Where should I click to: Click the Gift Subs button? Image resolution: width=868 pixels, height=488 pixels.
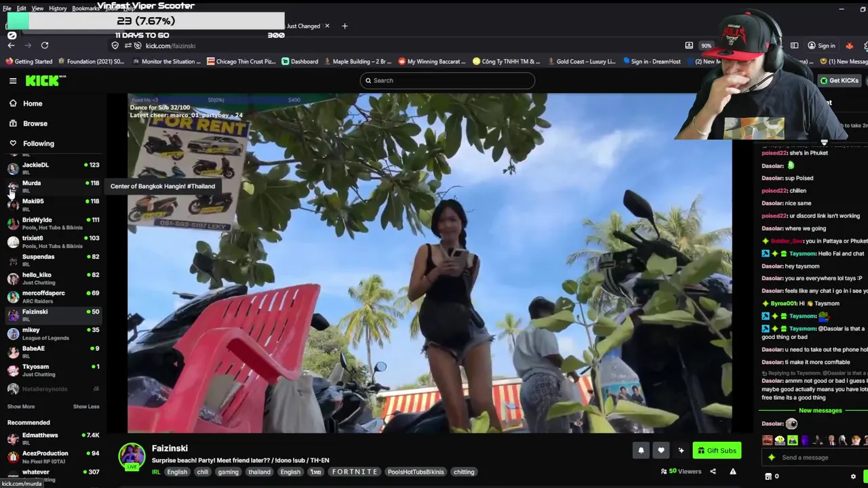[x=717, y=451]
